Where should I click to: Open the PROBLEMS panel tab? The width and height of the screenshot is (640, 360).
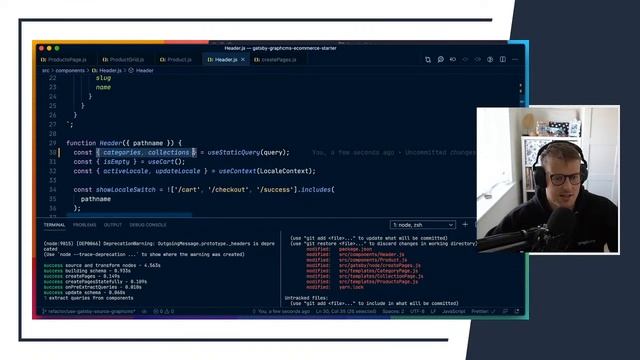(x=84, y=225)
